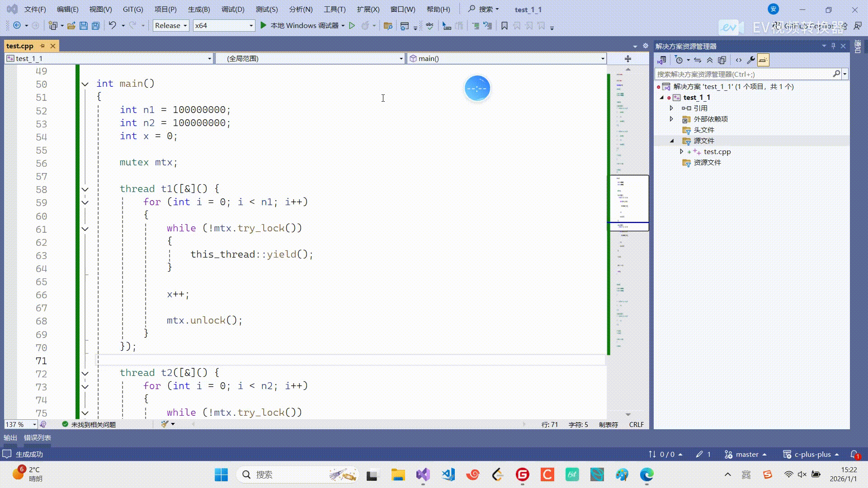Click the Undo arrow icon

(113, 26)
